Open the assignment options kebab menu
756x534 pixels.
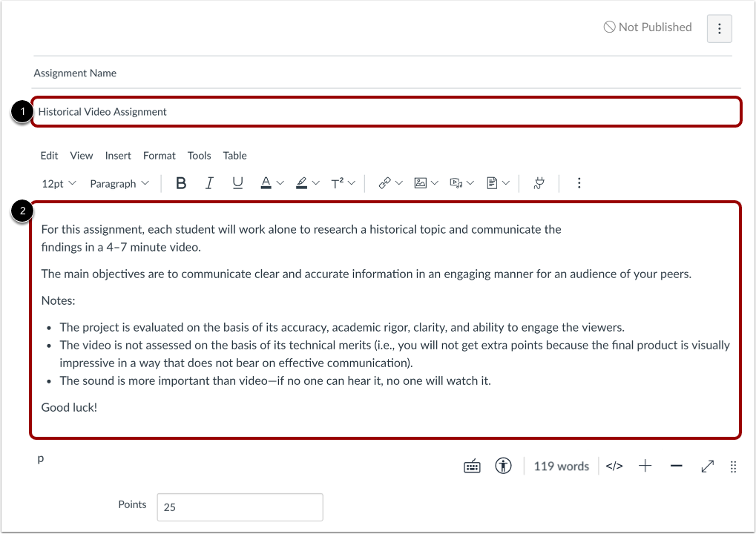pyautogui.click(x=718, y=28)
